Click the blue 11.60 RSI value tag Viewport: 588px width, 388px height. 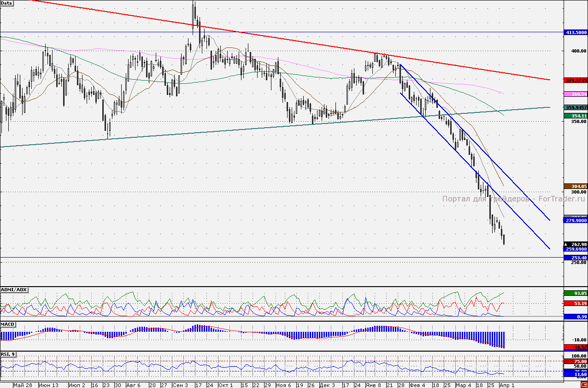click(576, 375)
